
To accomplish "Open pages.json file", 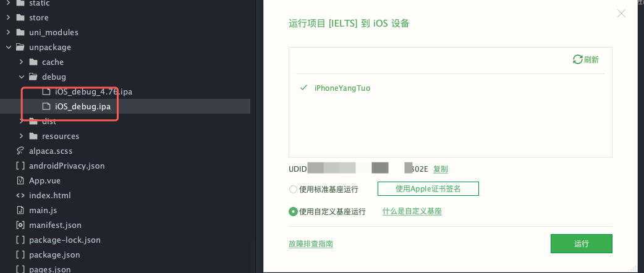I will tap(50, 269).
